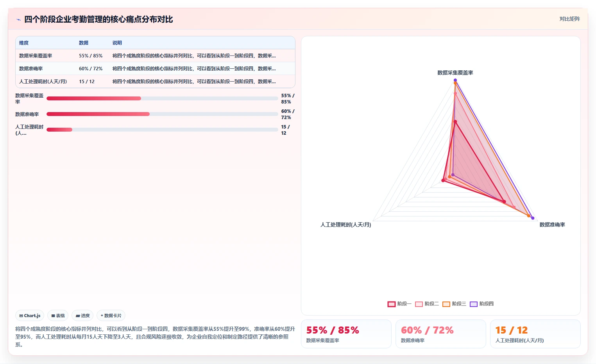
Task: Select the 进度 chip
Action: click(82, 316)
